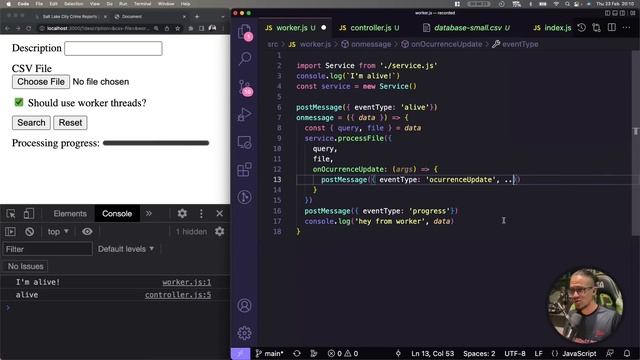This screenshot has height=360, width=640.
Task: Toggle VS Code primary sidebar layout button
Action: pos(608,13)
